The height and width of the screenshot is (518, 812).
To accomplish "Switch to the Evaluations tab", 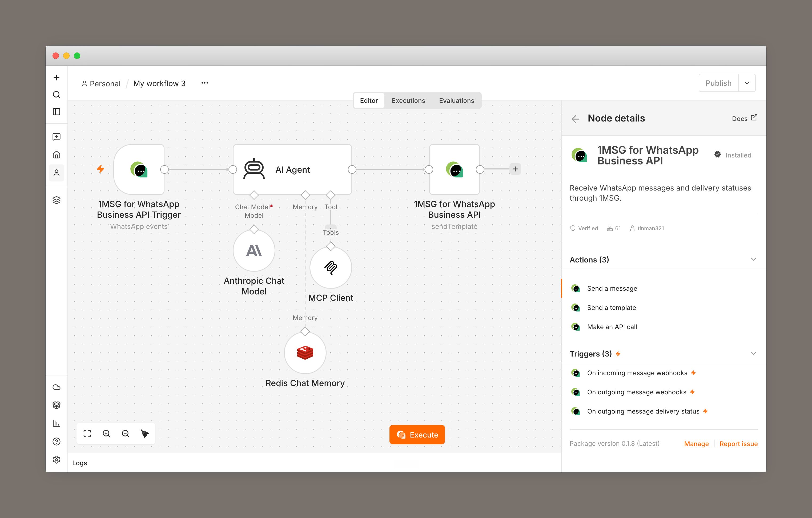I will point(457,100).
